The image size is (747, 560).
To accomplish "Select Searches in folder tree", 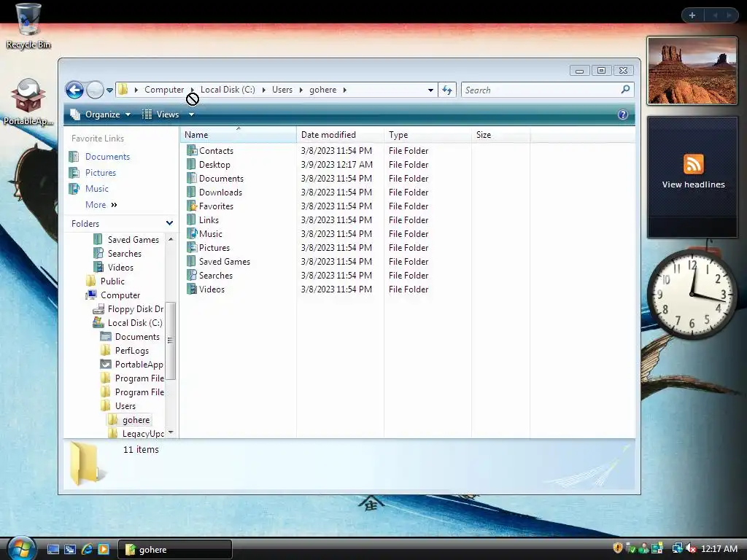I will 117,253.
